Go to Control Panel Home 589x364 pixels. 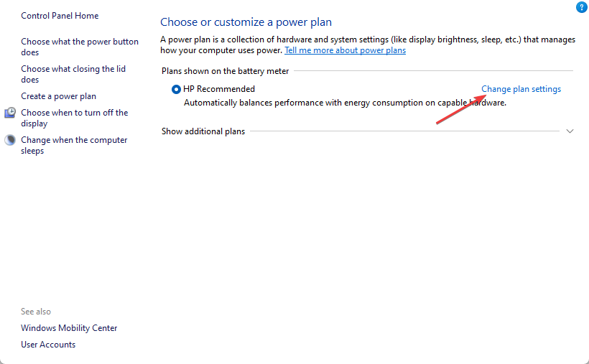coord(60,16)
